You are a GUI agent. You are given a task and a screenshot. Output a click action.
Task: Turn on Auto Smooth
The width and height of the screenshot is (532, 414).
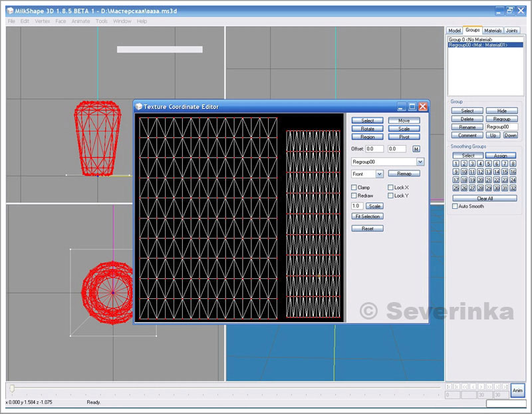pos(455,206)
